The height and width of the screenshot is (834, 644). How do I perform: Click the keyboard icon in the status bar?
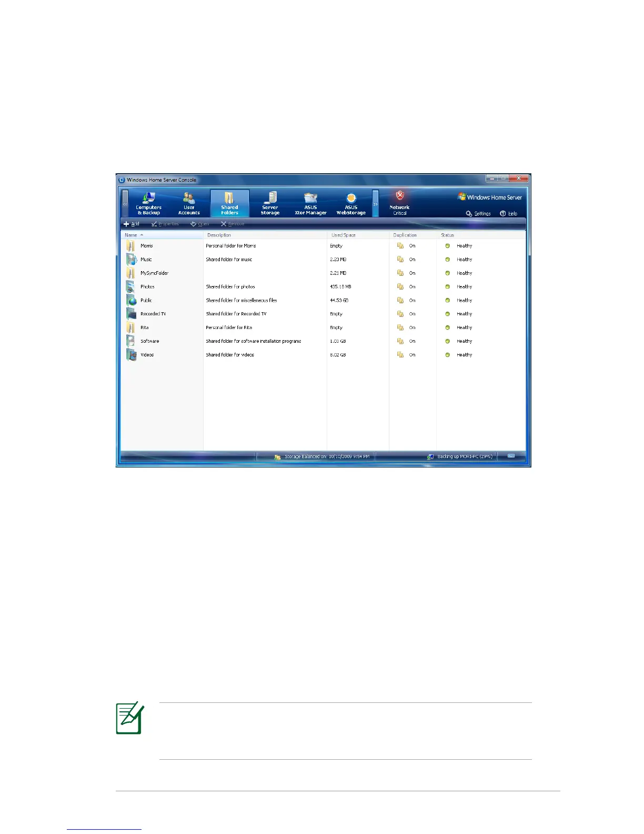[511, 456]
